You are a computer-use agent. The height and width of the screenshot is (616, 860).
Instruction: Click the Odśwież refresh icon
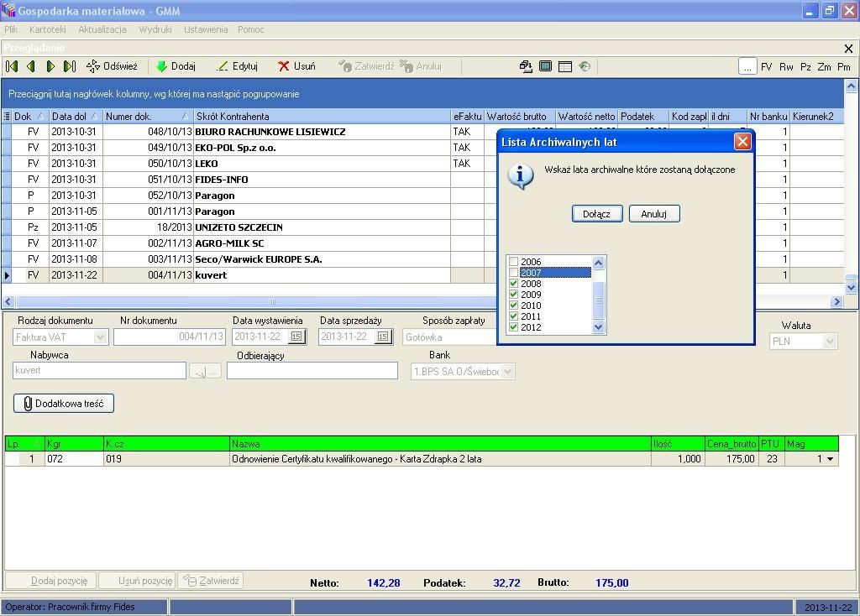[x=93, y=66]
